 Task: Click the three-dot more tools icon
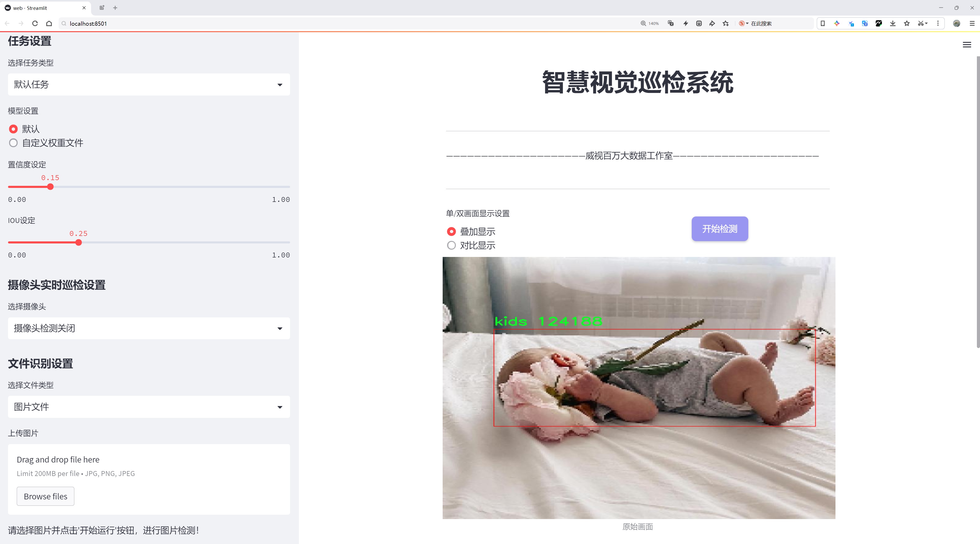(938, 24)
